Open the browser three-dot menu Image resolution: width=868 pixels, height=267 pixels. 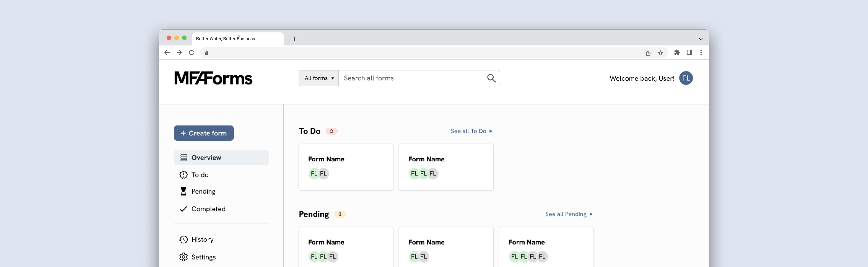tap(701, 53)
